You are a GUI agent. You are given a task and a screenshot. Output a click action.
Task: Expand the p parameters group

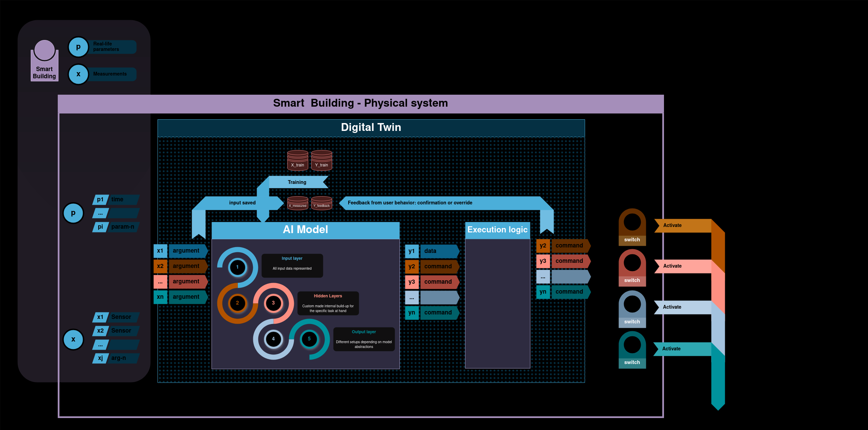(x=73, y=213)
